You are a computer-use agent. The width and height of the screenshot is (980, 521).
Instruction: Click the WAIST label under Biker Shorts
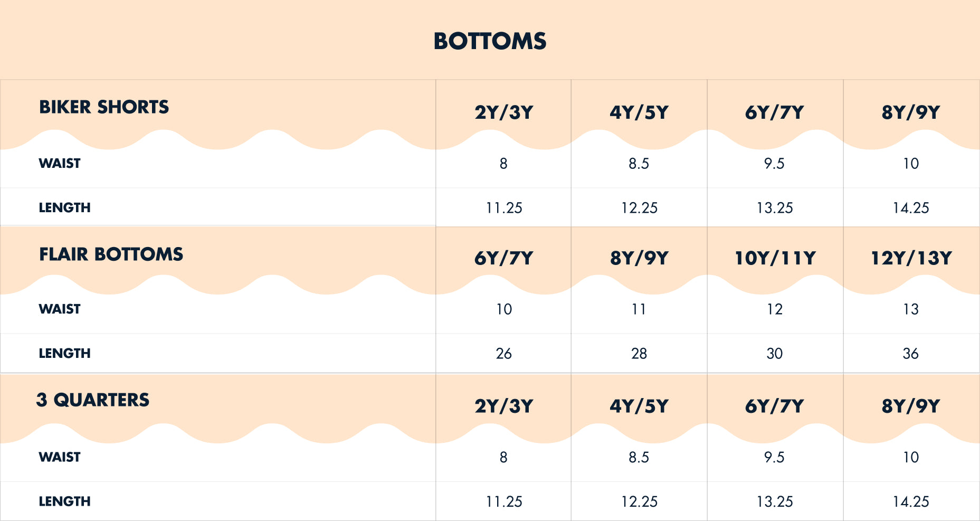(x=60, y=164)
